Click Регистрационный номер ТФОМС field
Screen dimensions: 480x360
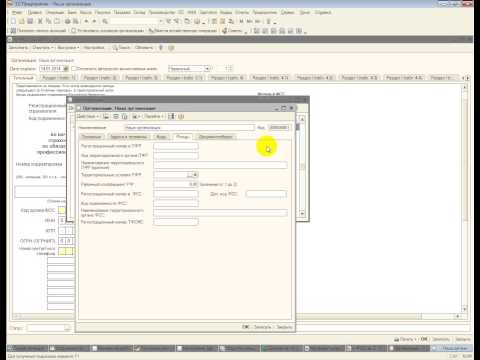coord(176,222)
